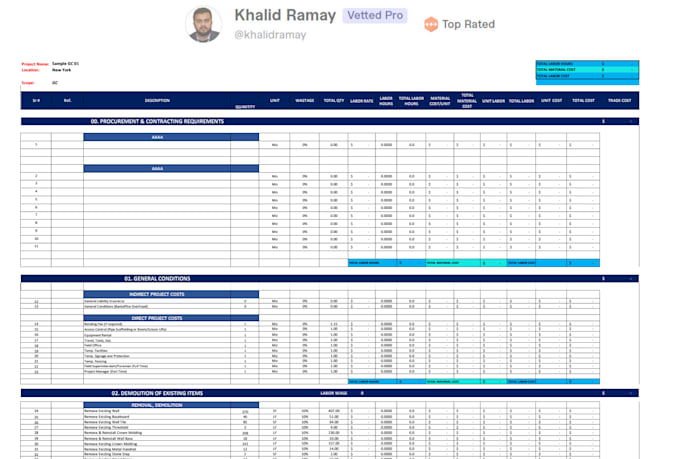680x459 pixels.
Task: Select the 02. Demolition of Existing Items heading
Action: (157, 393)
